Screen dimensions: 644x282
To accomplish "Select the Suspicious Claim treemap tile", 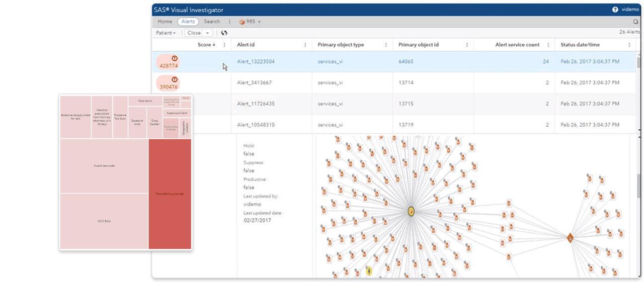I will 177,114.
